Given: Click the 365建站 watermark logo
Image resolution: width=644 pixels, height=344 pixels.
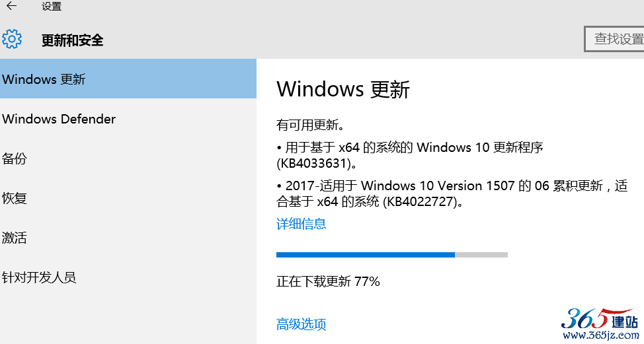Looking at the screenshot, I should click(x=599, y=324).
